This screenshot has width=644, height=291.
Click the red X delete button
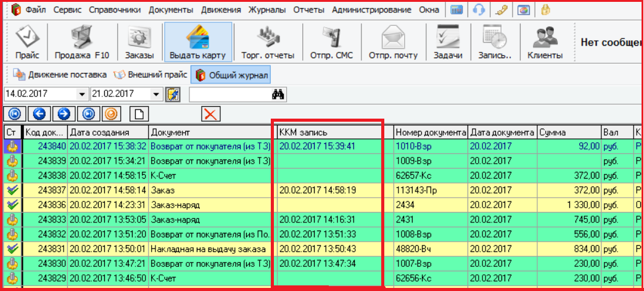coord(211,114)
